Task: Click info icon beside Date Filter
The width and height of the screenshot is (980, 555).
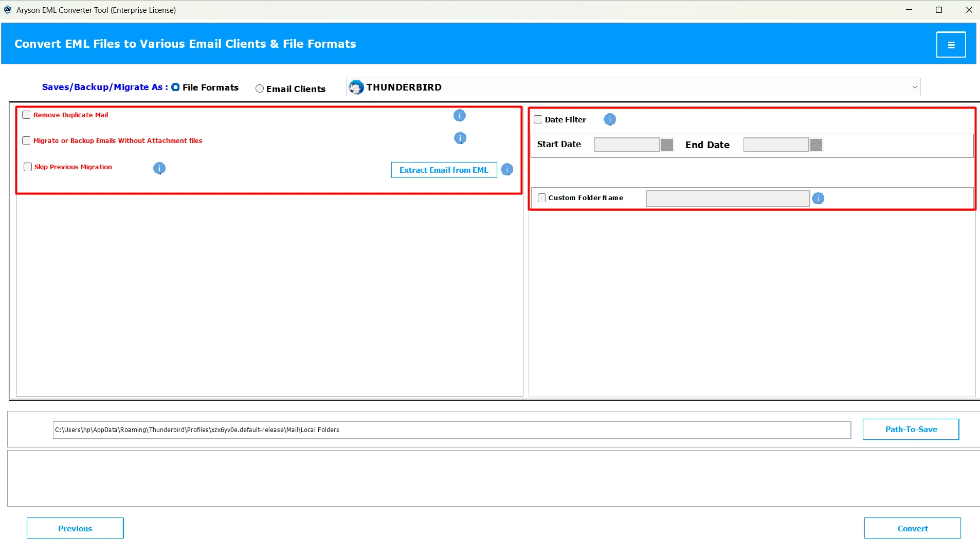Action: click(609, 119)
